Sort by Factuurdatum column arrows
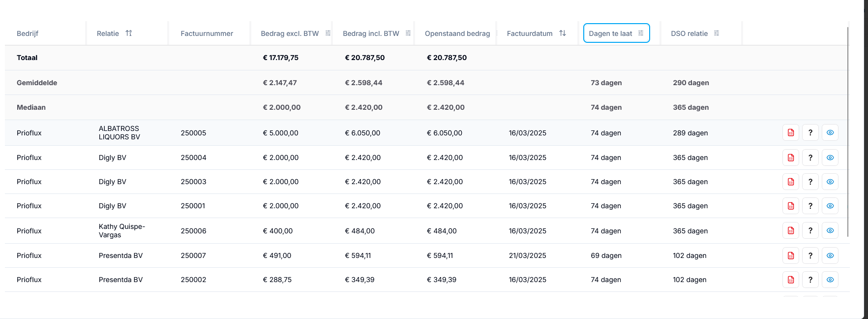This screenshot has width=868, height=319. (x=563, y=33)
